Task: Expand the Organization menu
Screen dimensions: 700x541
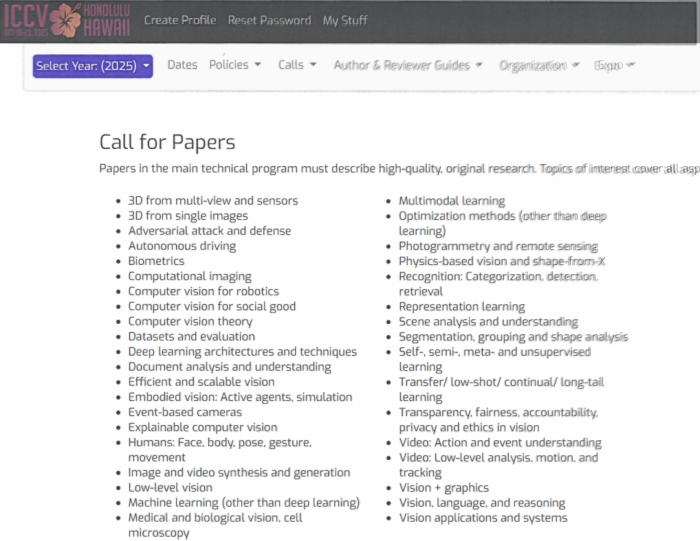Action: pyautogui.click(x=539, y=65)
